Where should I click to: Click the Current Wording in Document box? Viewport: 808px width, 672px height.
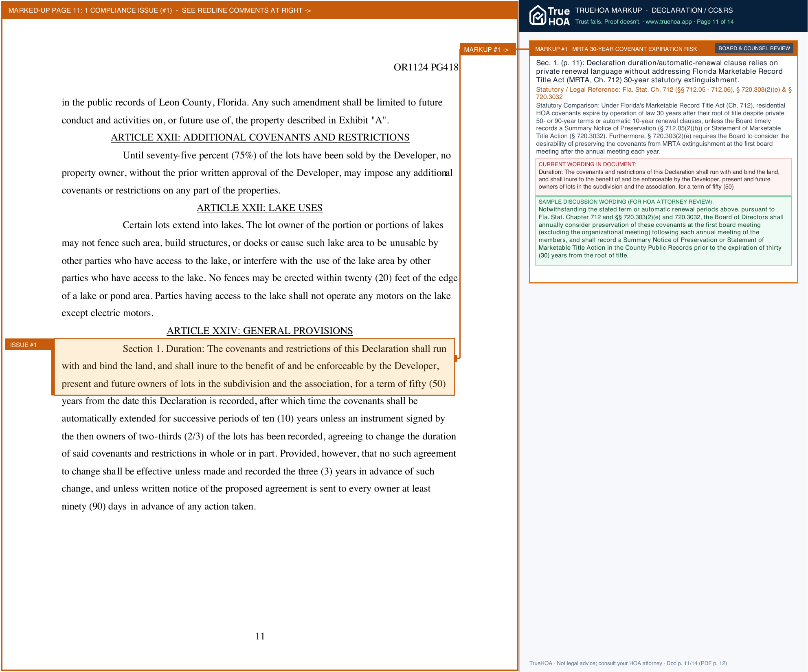(663, 177)
